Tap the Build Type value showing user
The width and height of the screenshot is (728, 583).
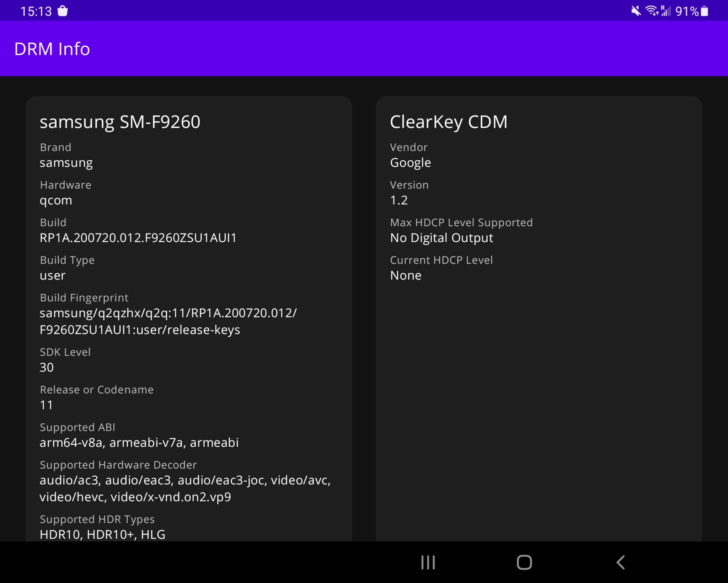(53, 275)
